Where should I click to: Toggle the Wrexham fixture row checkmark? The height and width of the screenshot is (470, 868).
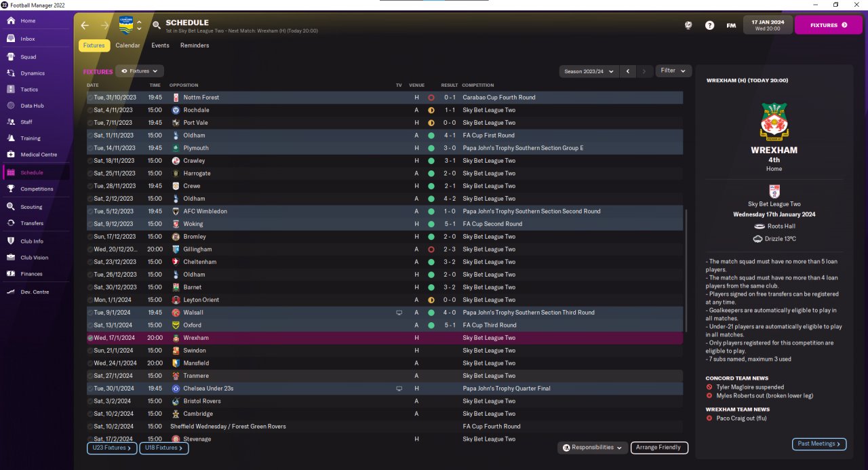tap(90, 338)
